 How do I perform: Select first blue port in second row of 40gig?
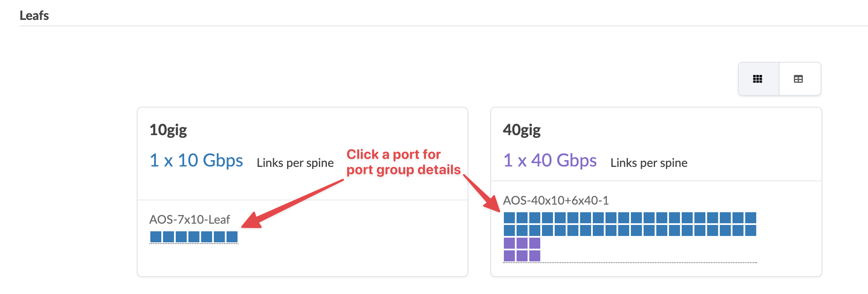click(509, 230)
